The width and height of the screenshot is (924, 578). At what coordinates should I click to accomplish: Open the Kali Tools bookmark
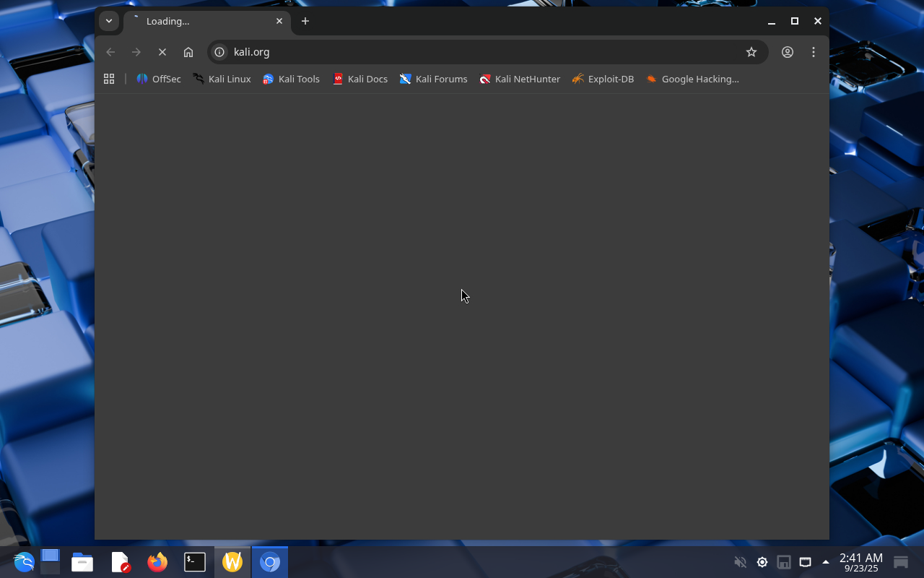click(292, 79)
